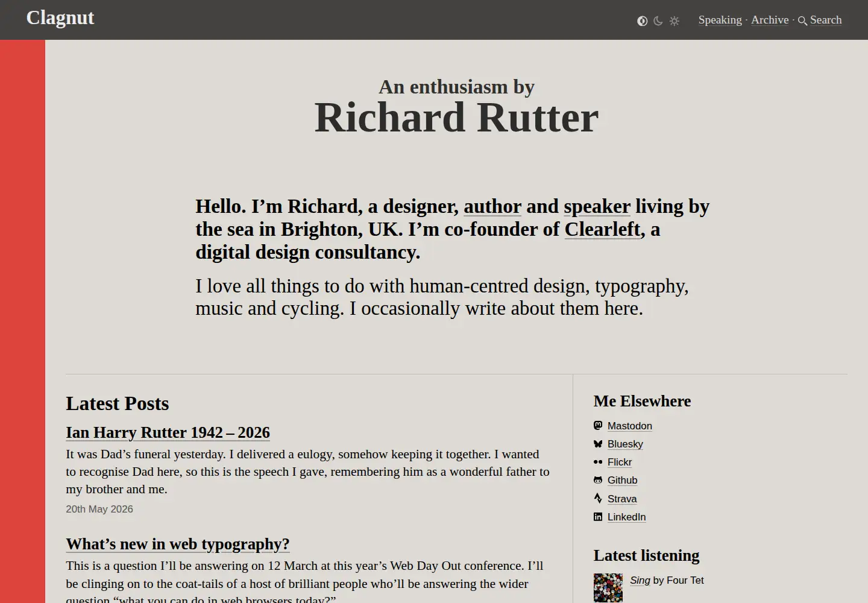Viewport: 868px width, 603px height.
Task: Click the Four Tet album cover thumbnail
Action: tap(608, 588)
